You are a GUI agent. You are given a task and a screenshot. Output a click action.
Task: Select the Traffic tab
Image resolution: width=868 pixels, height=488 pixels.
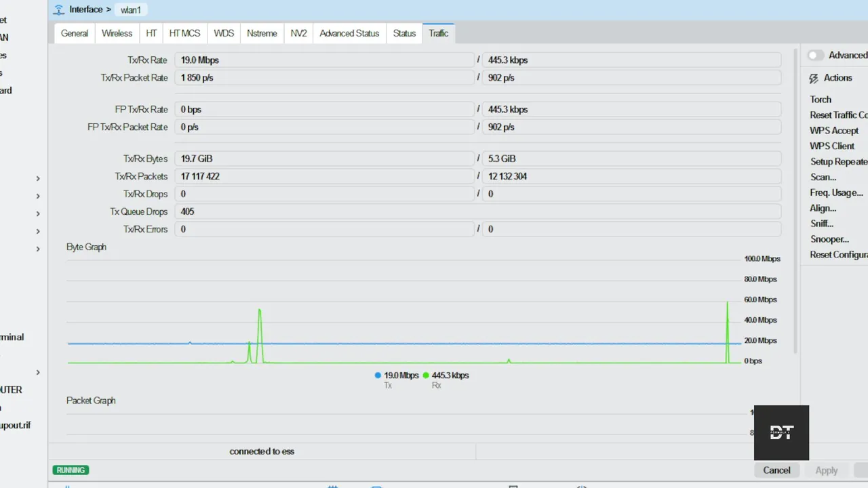(x=439, y=33)
